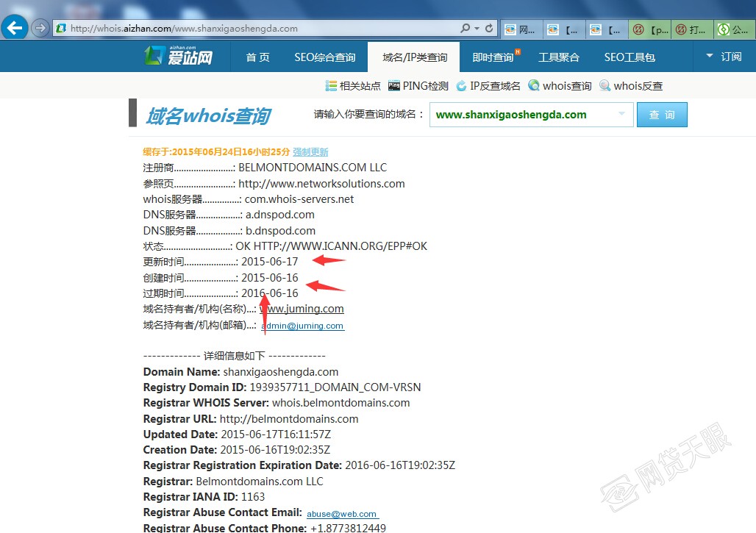
Task: Click the 强制更新 force update link
Action: pos(310,152)
